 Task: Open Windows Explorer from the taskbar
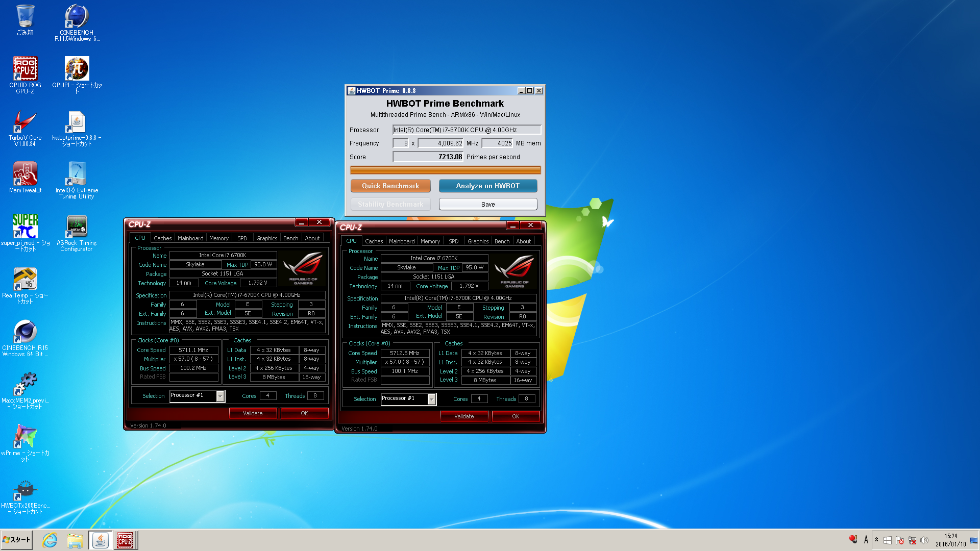click(75, 540)
